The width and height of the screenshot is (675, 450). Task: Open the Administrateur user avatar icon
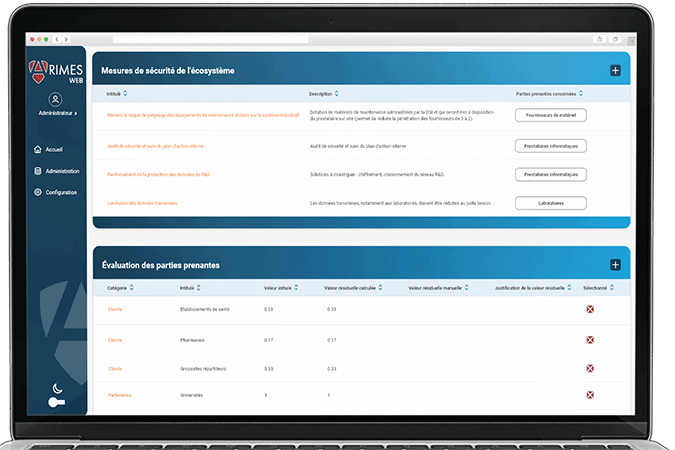(x=55, y=99)
